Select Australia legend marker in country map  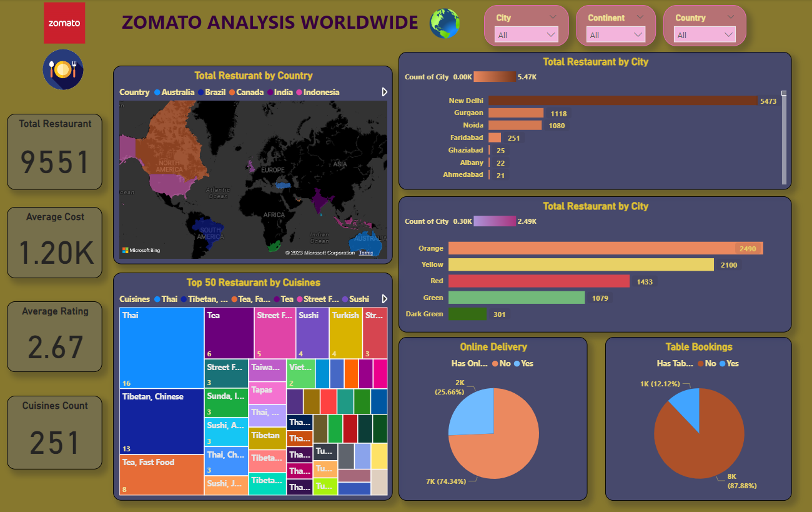157,93
